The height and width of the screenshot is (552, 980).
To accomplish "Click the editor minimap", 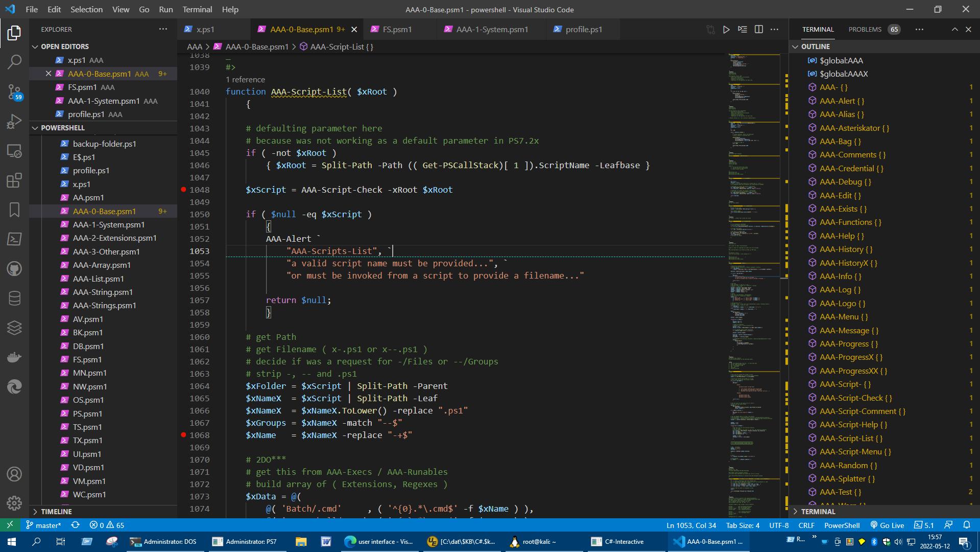I will 754,285.
